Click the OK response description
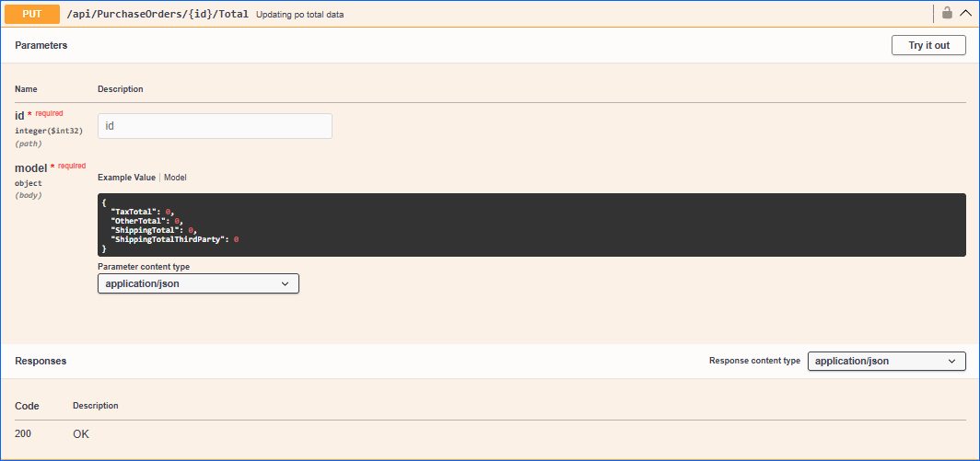 click(81, 433)
